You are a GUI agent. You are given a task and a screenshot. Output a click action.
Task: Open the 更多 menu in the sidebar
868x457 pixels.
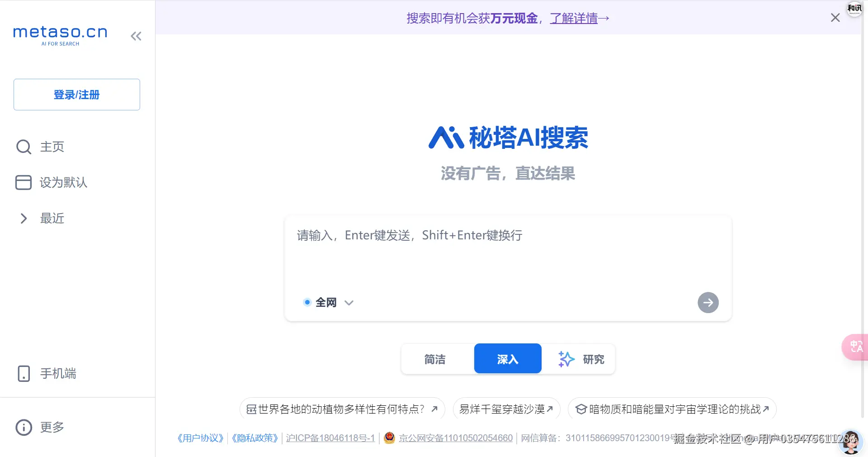[41, 427]
